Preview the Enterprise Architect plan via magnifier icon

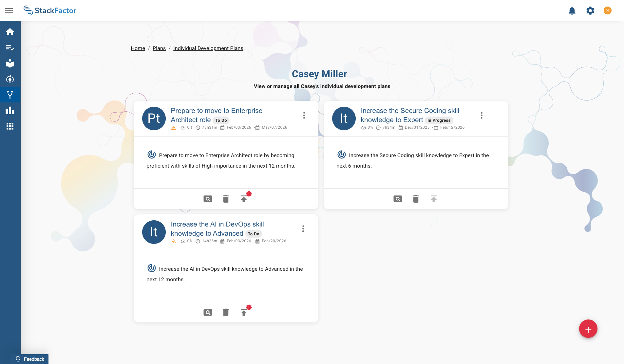208,199
